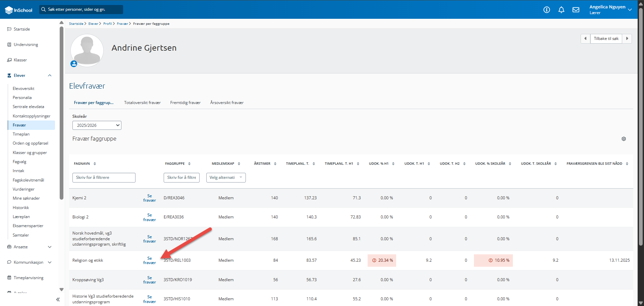Switch to Totaloversikt fravær tab
Image resolution: width=644 pixels, height=306 pixels.
click(143, 103)
